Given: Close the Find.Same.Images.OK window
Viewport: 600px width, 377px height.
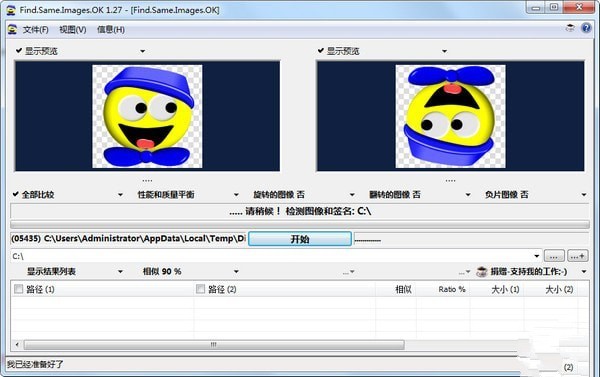Looking at the screenshot, I should [x=579, y=7].
